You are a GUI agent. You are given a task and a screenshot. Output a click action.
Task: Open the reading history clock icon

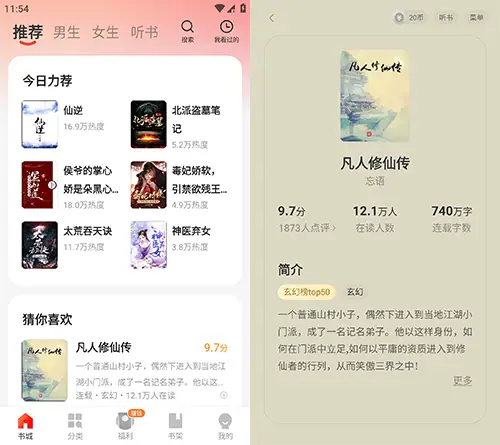(226, 27)
